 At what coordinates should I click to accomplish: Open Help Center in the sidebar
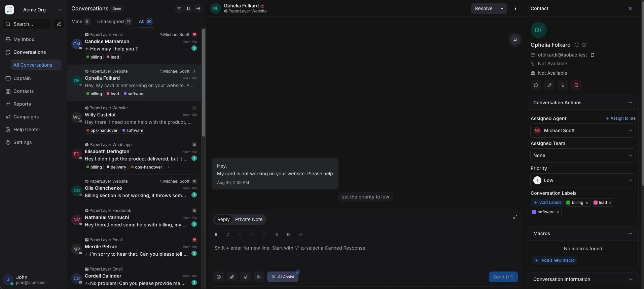point(34,130)
